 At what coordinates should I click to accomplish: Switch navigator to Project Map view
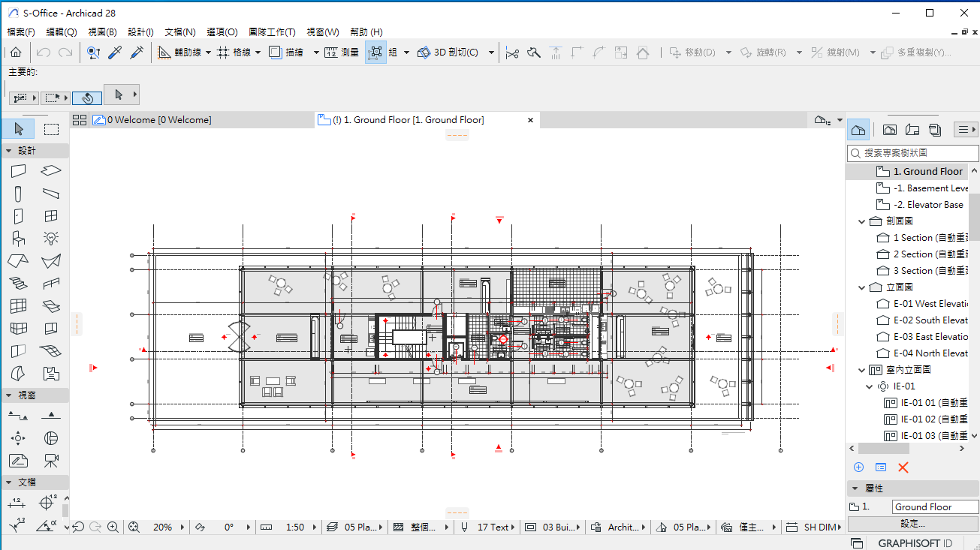pos(858,130)
